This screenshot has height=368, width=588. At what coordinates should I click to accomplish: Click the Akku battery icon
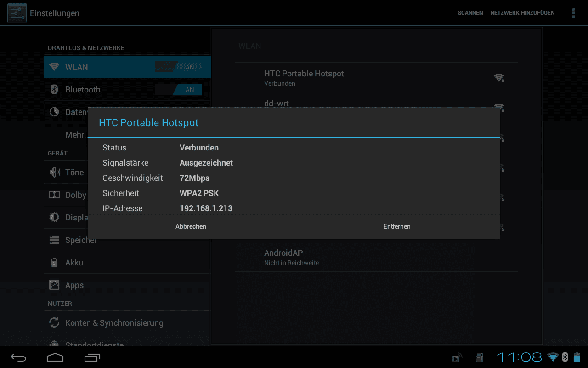point(54,262)
